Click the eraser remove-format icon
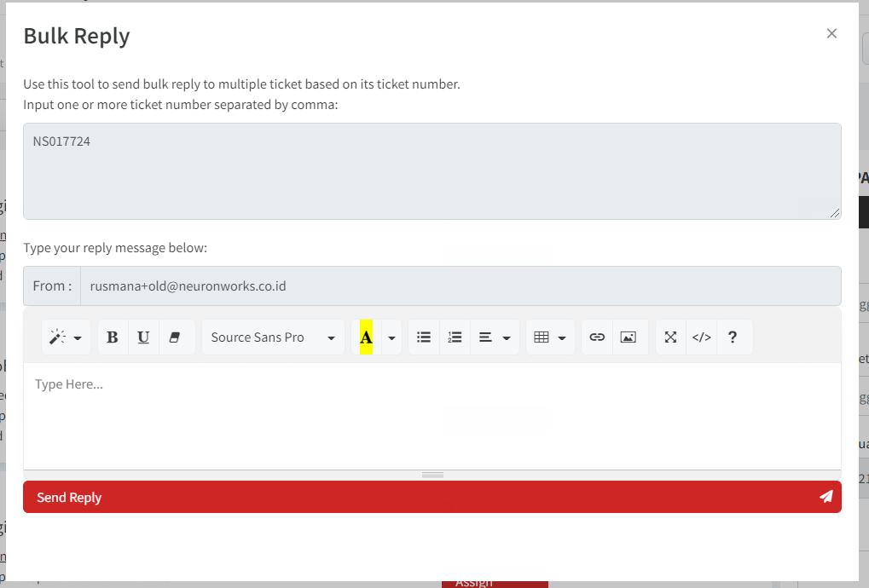This screenshot has width=869, height=588. click(175, 337)
